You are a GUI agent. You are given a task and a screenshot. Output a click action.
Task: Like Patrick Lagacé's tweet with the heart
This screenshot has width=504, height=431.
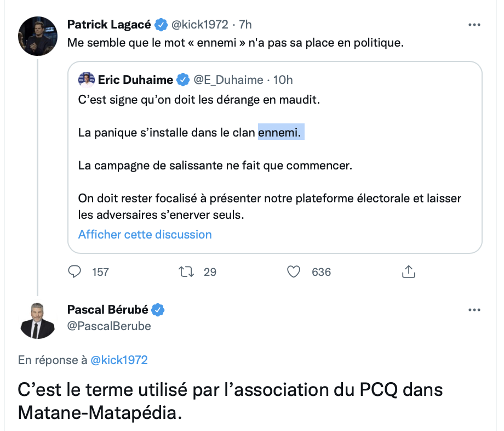(294, 271)
